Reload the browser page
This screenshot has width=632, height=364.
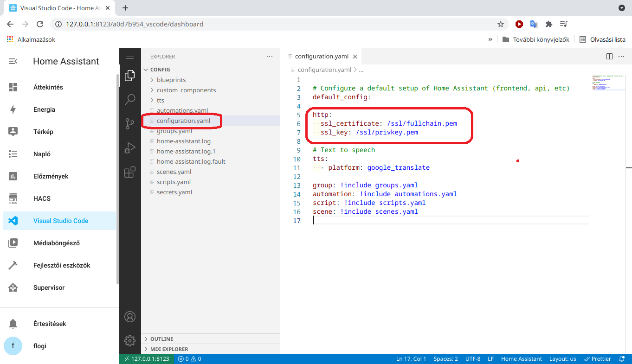[x=40, y=24]
